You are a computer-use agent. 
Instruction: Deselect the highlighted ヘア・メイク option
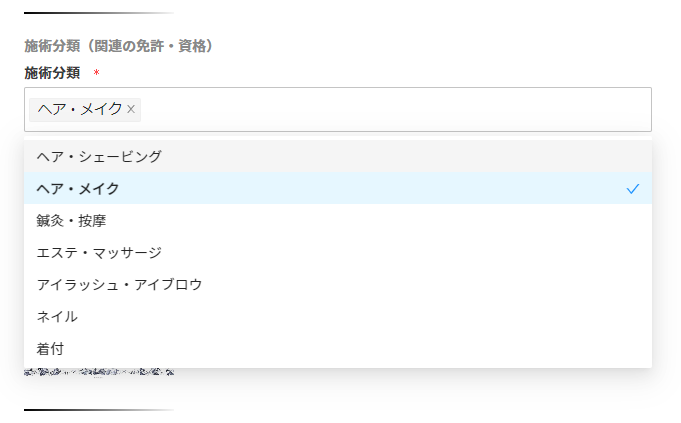pyautogui.click(x=78, y=188)
